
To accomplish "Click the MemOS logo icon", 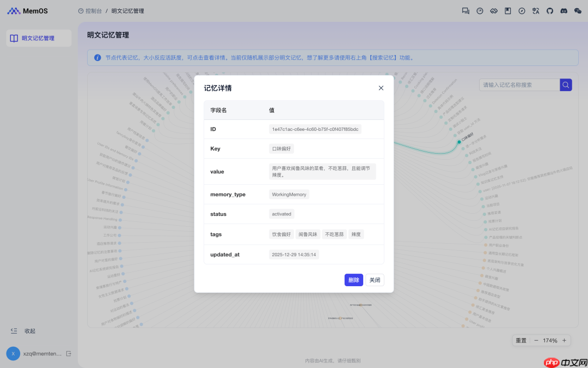I will pyautogui.click(x=15, y=10).
